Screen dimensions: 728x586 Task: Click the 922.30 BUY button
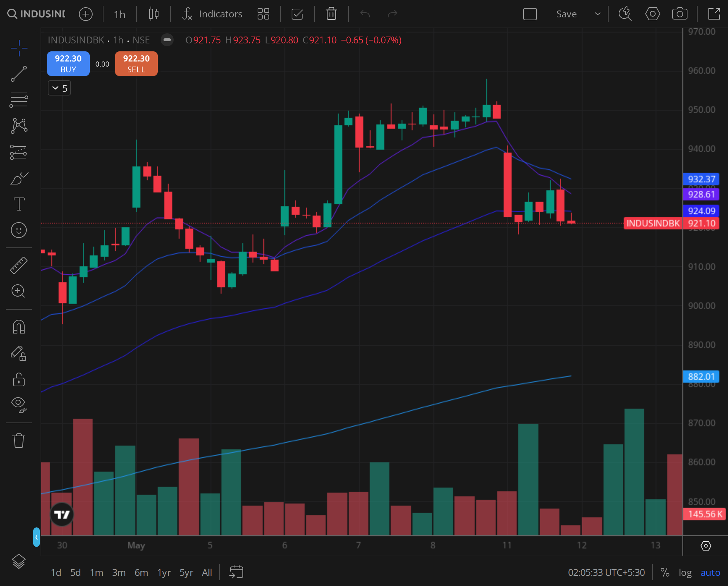pos(68,64)
